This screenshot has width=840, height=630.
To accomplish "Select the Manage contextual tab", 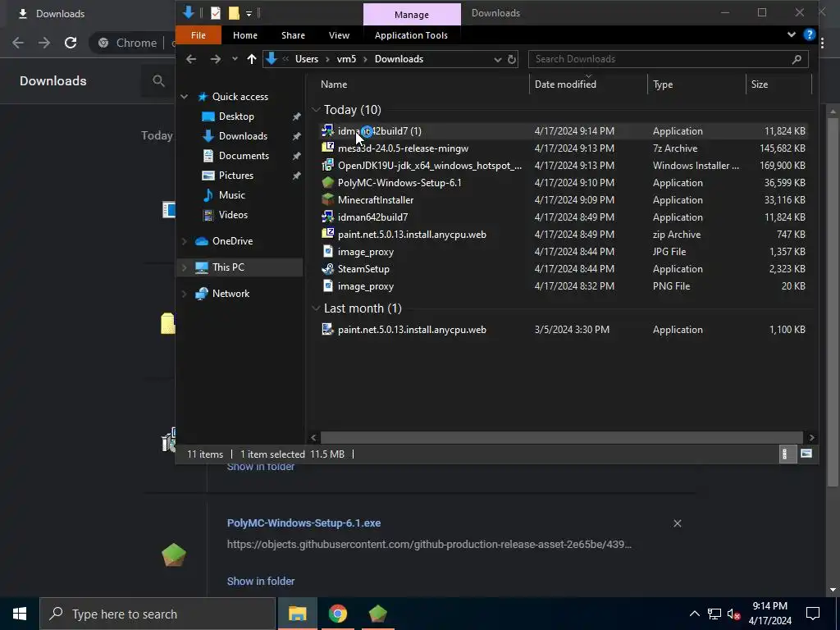I will [412, 15].
